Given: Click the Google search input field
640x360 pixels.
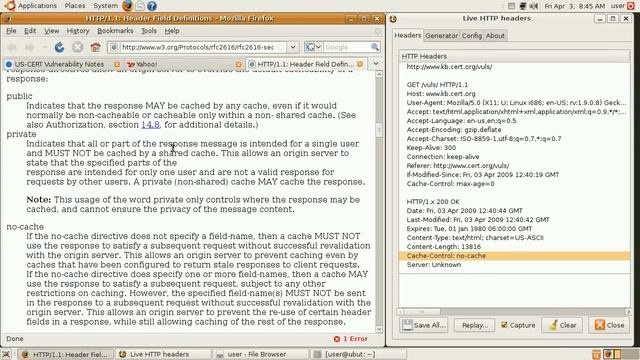Looking at the screenshot, I should tap(347, 47).
